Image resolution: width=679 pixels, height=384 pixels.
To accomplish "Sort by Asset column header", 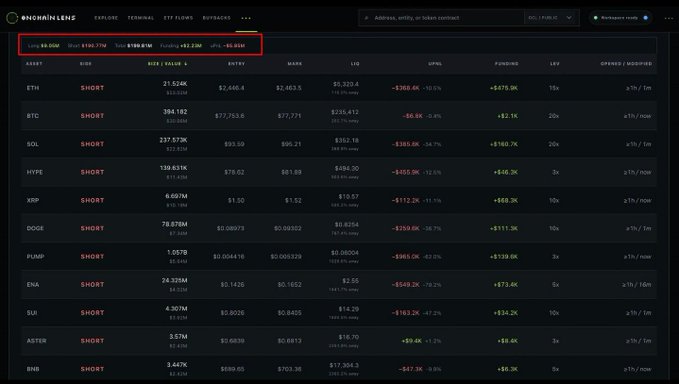I will click(x=34, y=64).
